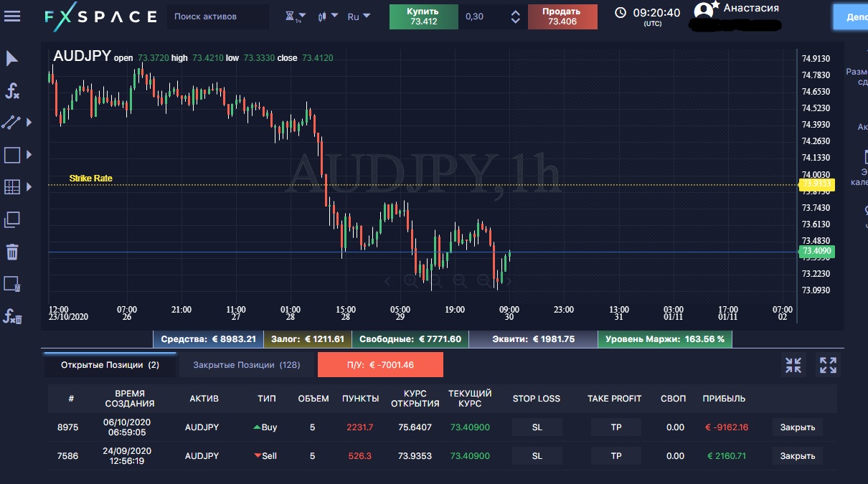The height and width of the screenshot is (484, 868).
Task: Click the AUDJPY chart title
Action: coord(82,57)
